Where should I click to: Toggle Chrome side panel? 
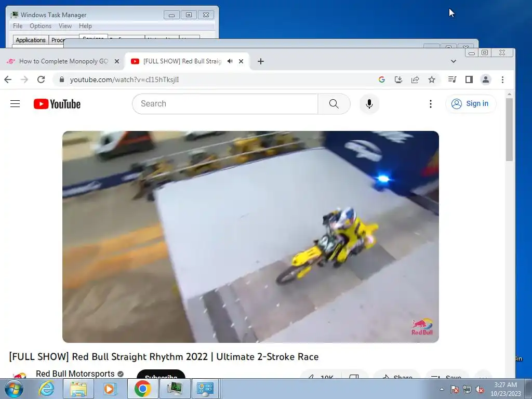(x=469, y=79)
